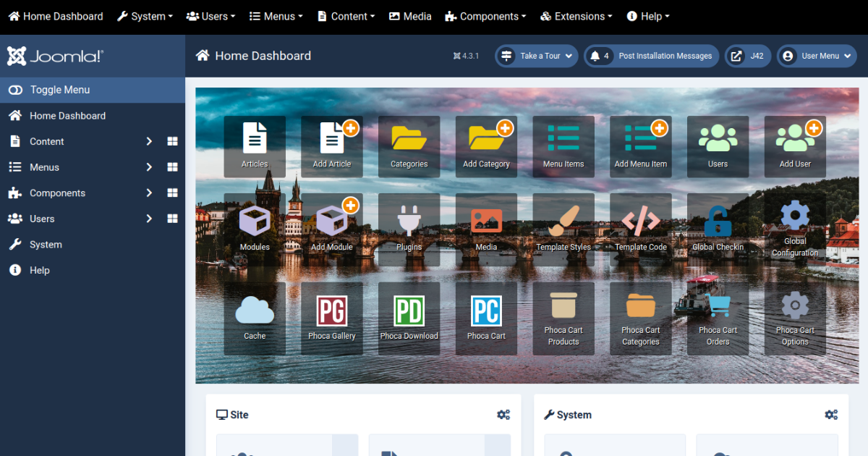Image resolution: width=868 pixels, height=456 pixels.
Task: Open Site module settings cogs
Action: coord(503,415)
